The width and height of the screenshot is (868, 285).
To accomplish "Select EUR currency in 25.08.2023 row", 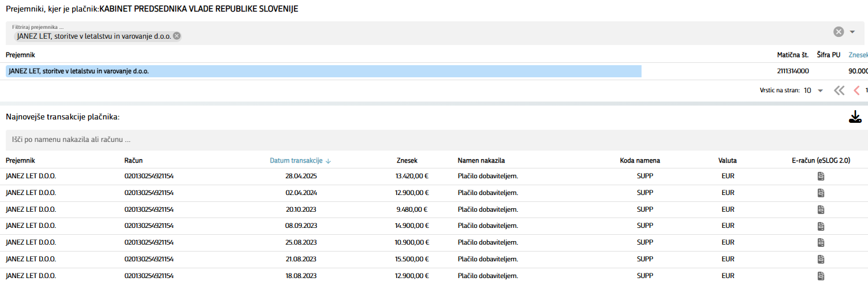I will (728, 242).
